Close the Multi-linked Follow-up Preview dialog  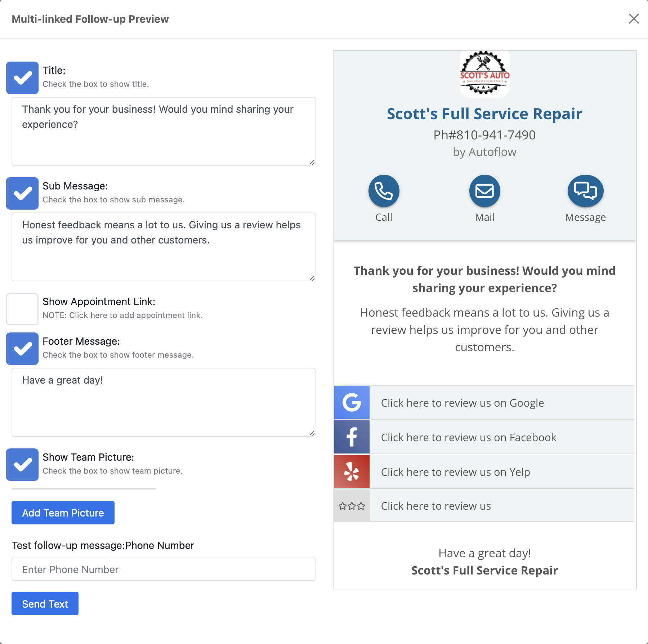click(x=634, y=19)
